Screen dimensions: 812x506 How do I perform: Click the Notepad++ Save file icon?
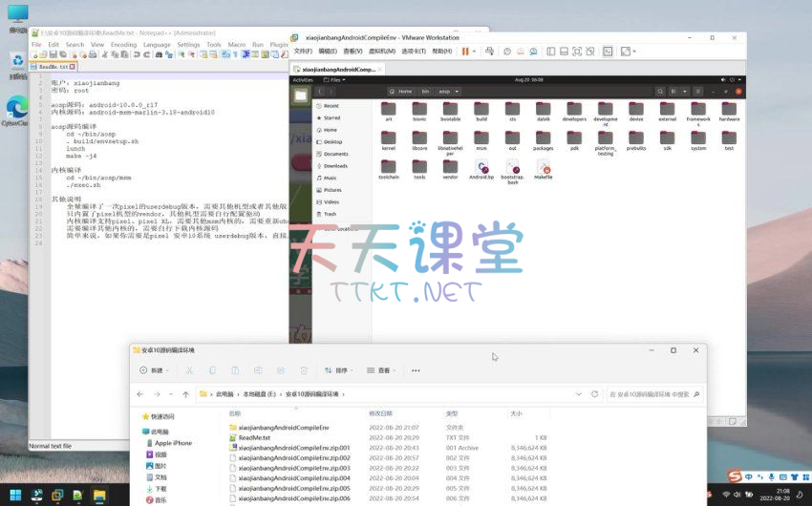[x=54, y=55]
